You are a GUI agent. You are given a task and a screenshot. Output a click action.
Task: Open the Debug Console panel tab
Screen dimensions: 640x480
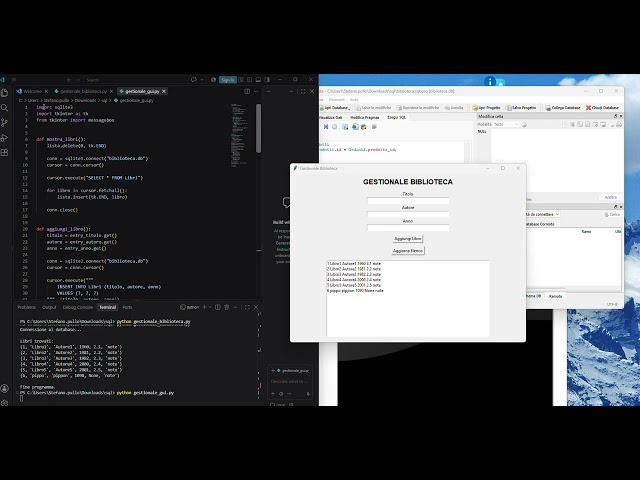click(78, 307)
